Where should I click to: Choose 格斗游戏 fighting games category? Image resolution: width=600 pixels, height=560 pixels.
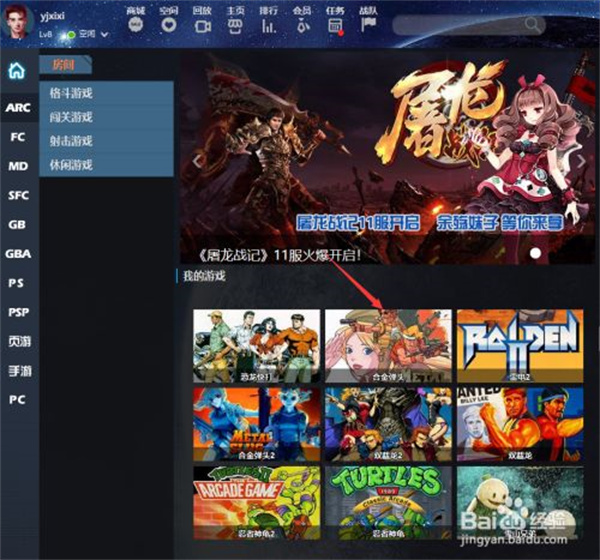tap(106, 93)
